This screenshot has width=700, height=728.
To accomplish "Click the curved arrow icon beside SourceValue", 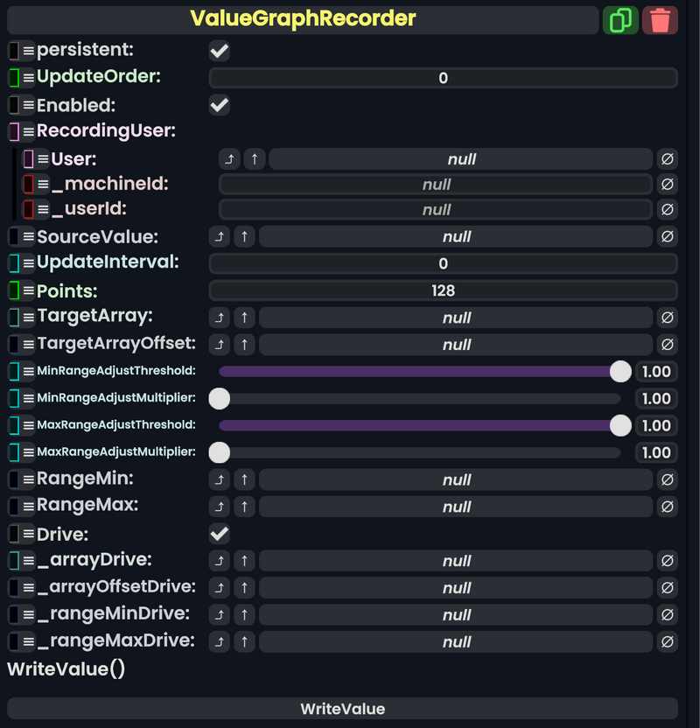I will (x=219, y=236).
